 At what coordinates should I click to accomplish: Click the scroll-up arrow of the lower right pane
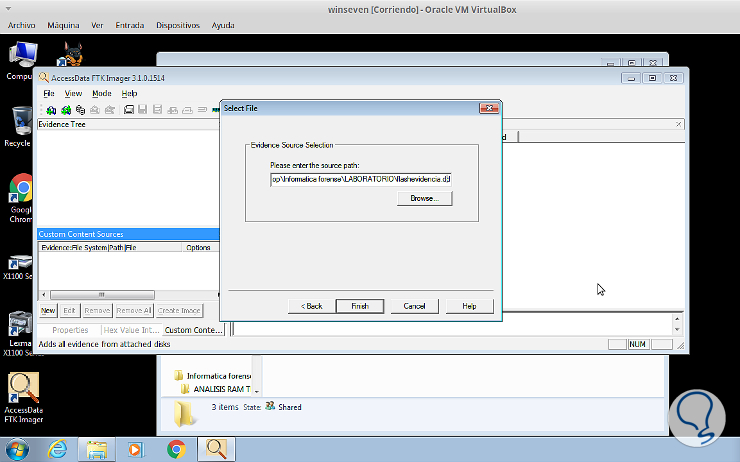677,319
